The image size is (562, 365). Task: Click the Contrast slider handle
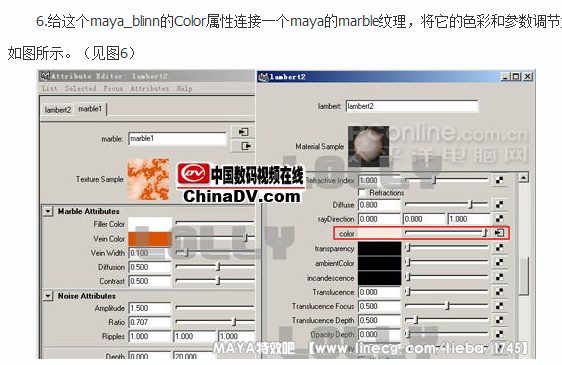(218, 281)
